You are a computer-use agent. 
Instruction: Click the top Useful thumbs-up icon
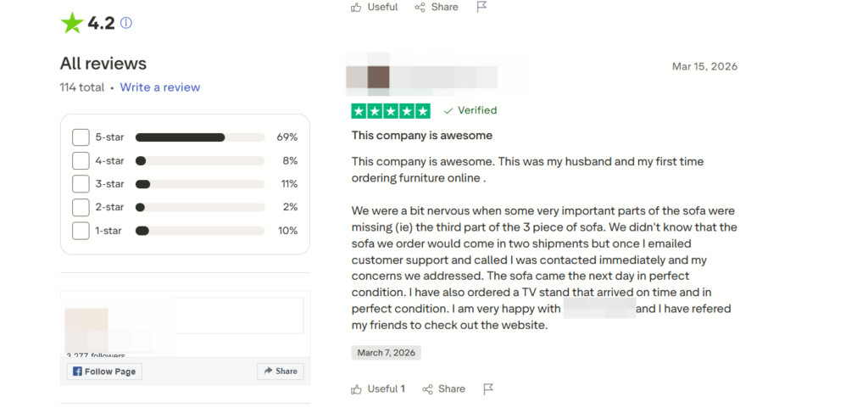tap(357, 8)
